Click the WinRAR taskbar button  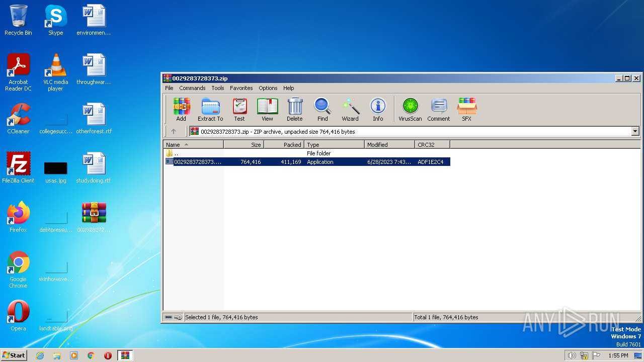[125, 355]
